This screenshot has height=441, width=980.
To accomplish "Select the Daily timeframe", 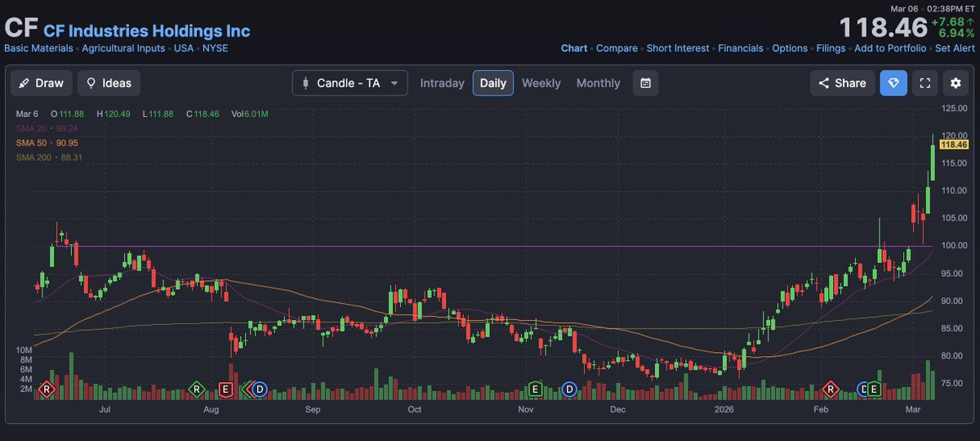I will pyautogui.click(x=493, y=83).
